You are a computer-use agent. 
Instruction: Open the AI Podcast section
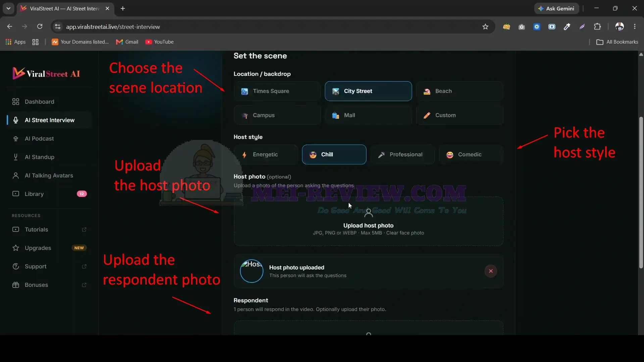click(x=49, y=139)
